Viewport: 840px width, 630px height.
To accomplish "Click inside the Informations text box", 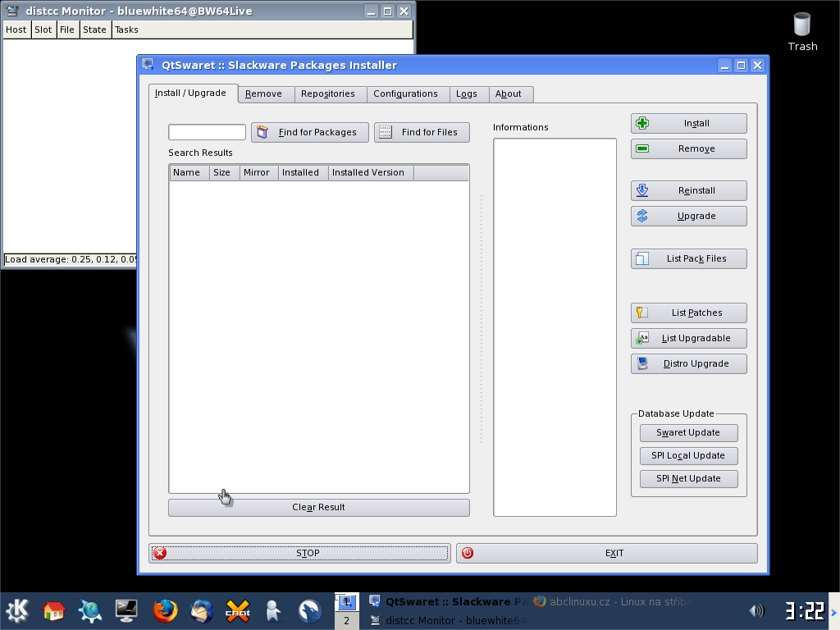I will pos(555,327).
